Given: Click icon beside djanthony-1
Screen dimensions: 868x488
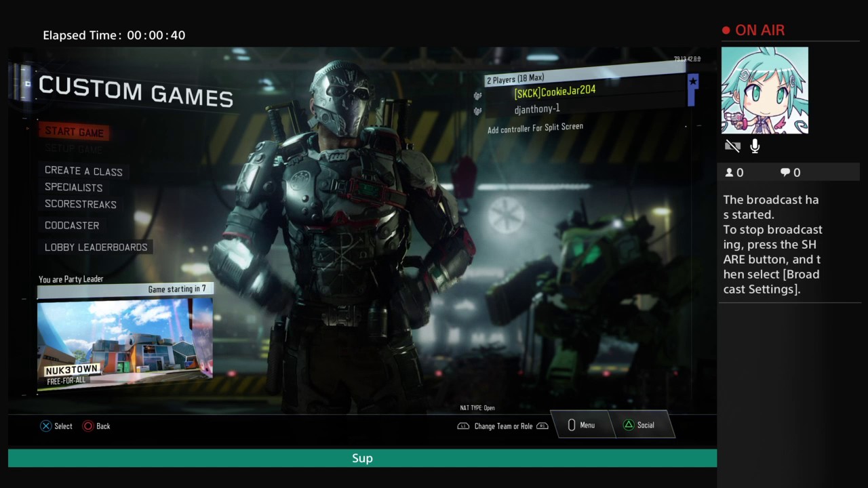Looking at the screenshot, I should coord(477,111).
